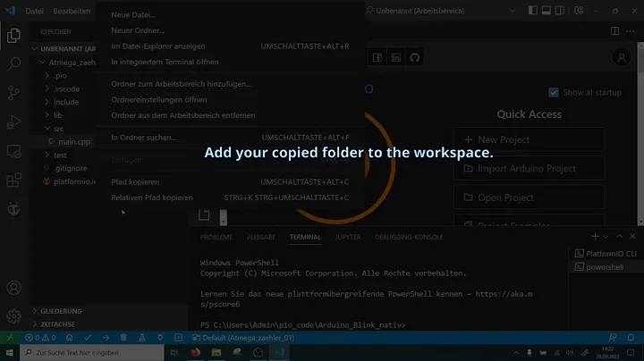Open Remote Explorer view in activity bar
The width and height of the screenshot is (644, 361).
(13, 151)
